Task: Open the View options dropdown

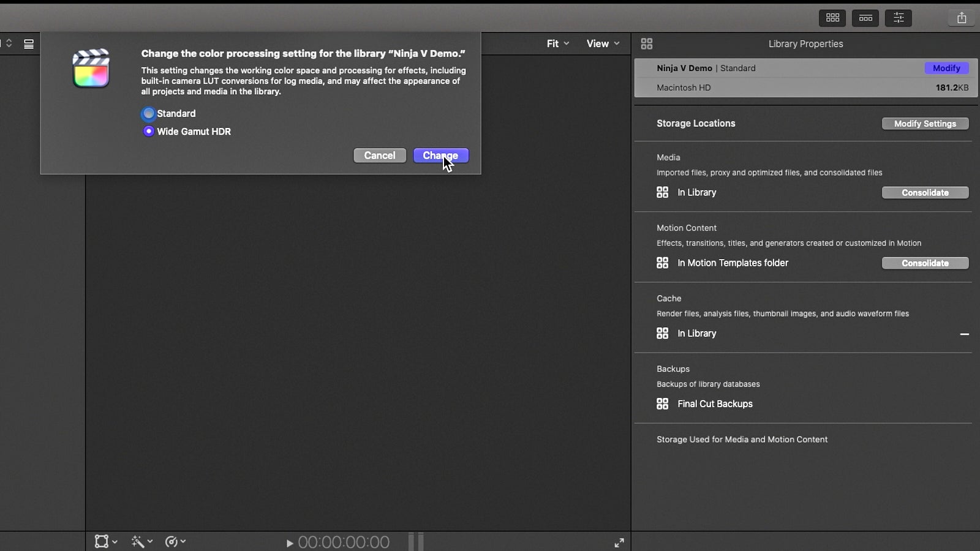Action: pyautogui.click(x=603, y=43)
